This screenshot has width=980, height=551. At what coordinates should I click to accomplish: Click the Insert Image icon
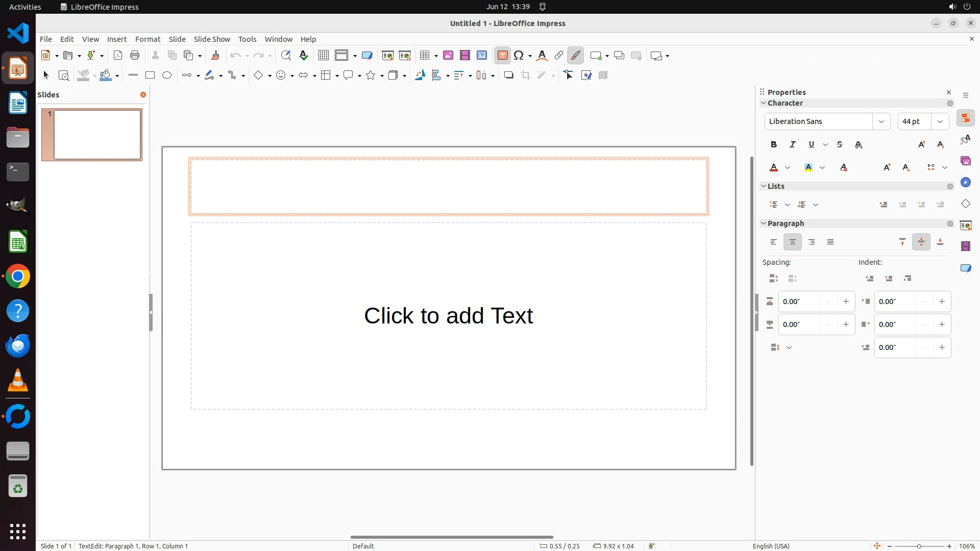coord(448,56)
